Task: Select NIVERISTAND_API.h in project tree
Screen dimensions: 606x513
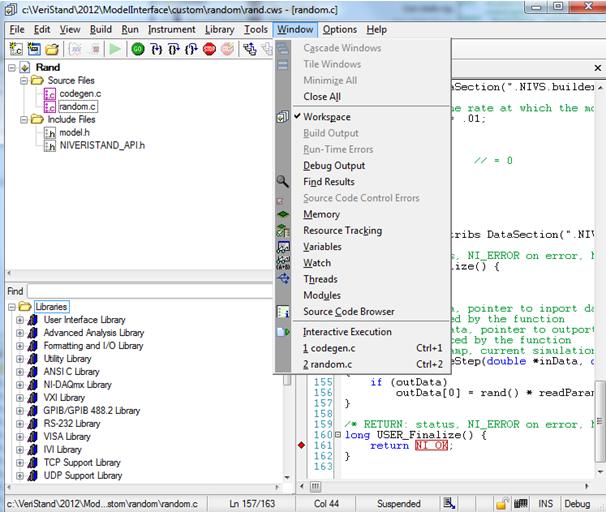Action: point(102,145)
